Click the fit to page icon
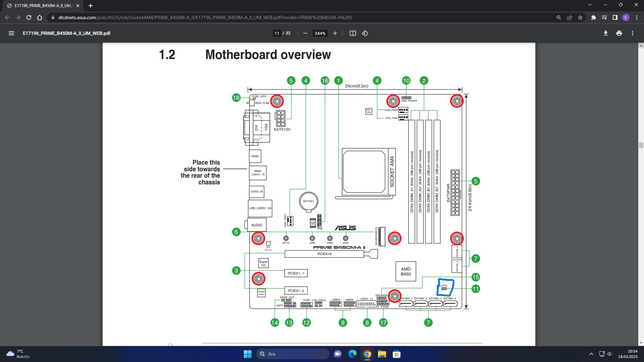Viewport: 644px width, 362px height. click(353, 33)
